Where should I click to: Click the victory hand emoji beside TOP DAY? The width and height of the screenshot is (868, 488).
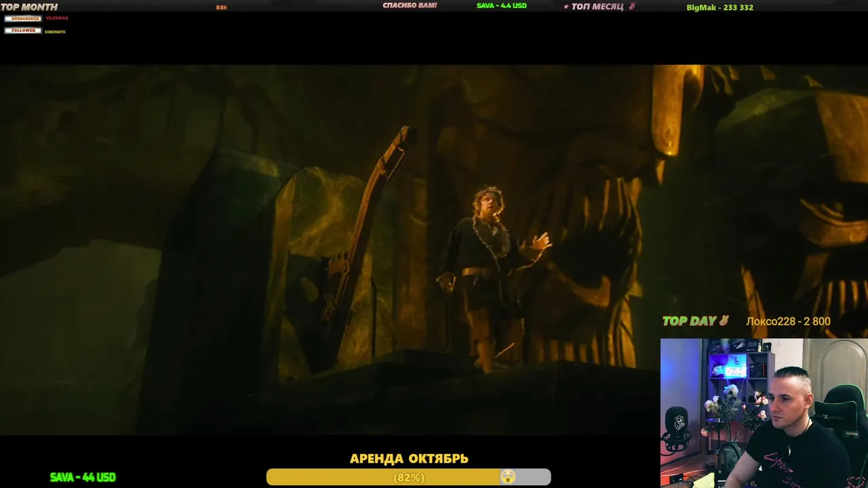click(x=724, y=321)
